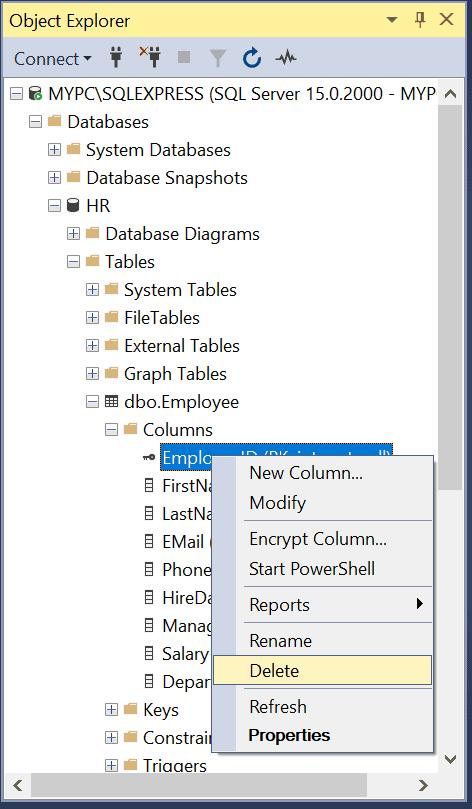Expand System Databases

tap(54, 150)
